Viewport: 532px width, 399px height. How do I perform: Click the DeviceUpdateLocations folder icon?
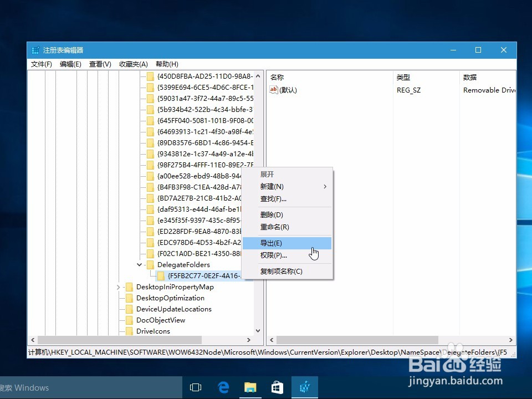[129, 309]
